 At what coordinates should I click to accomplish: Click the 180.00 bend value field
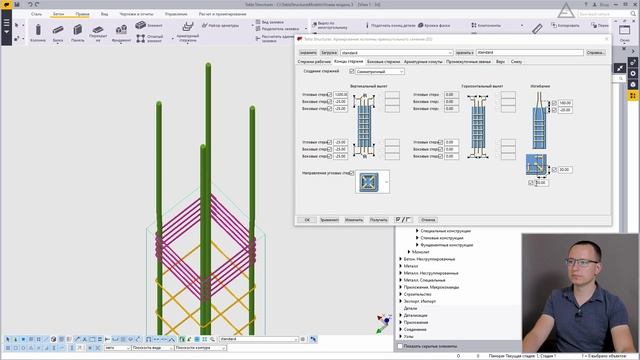pos(565,103)
